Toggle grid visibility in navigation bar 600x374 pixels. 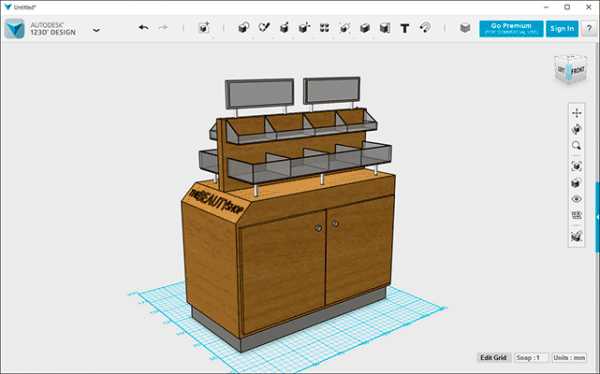pyautogui.click(x=577, y=216)
